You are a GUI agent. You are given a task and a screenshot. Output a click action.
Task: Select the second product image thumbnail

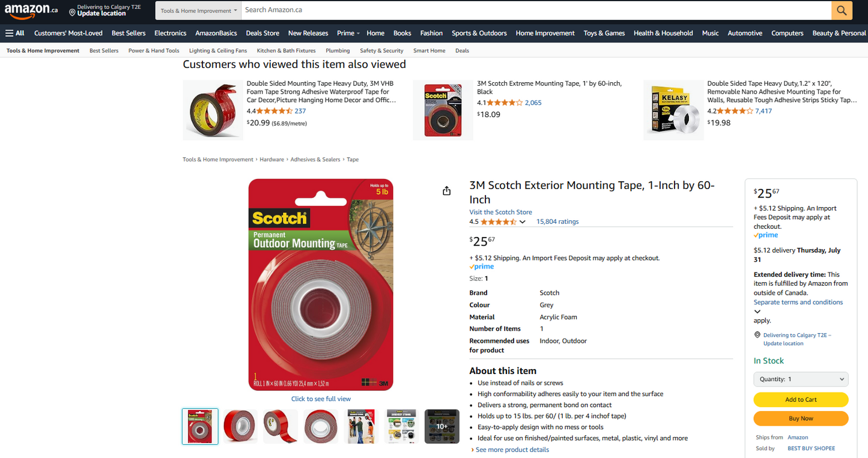(240, 427)
